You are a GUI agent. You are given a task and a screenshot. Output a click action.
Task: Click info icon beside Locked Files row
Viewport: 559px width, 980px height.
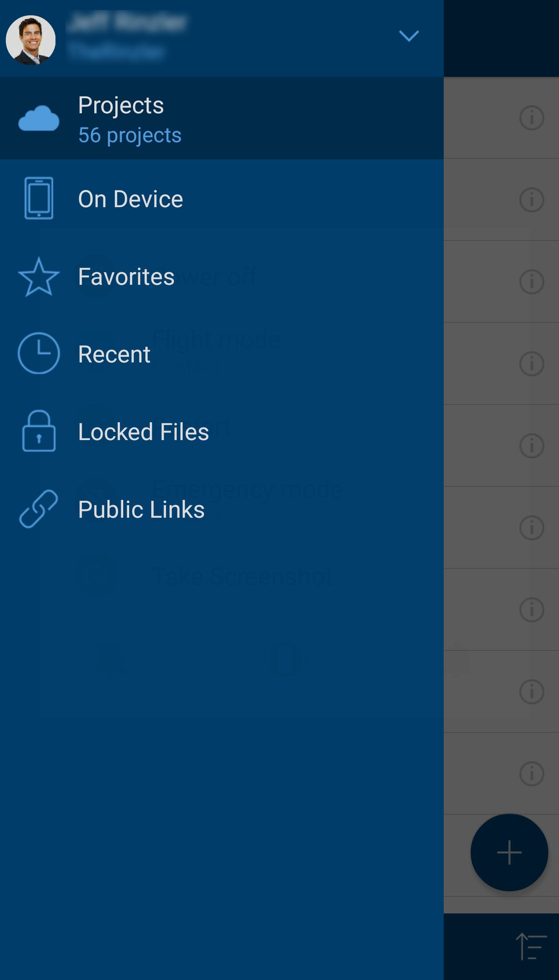(531, 446)
